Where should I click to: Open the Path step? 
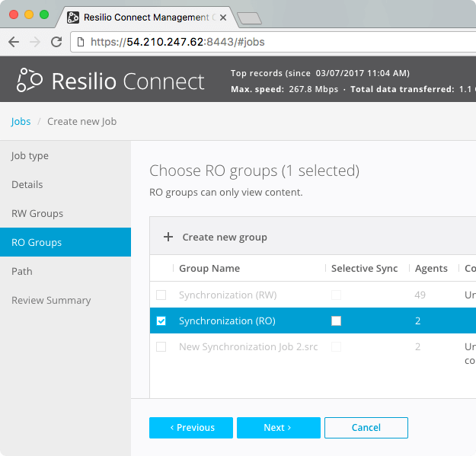(x=65, y=271)
